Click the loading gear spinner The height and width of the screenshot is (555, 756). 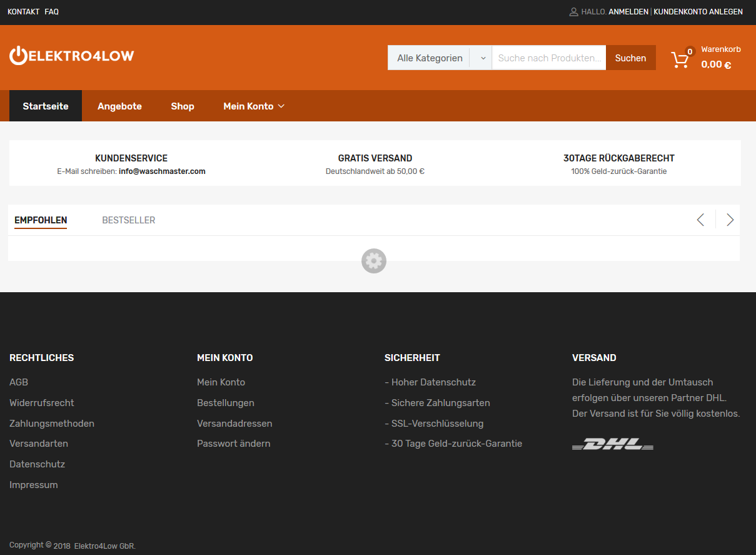click(x=374, y=261)
